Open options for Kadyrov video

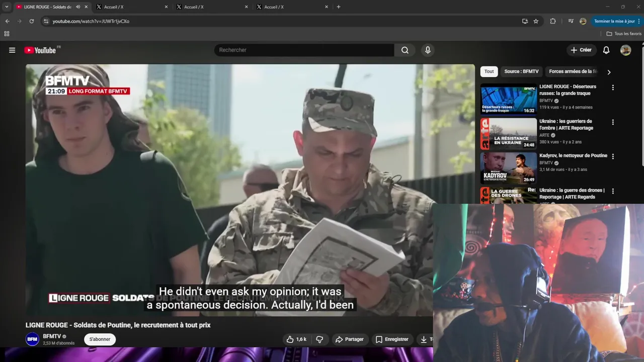[x=613, y=156]
